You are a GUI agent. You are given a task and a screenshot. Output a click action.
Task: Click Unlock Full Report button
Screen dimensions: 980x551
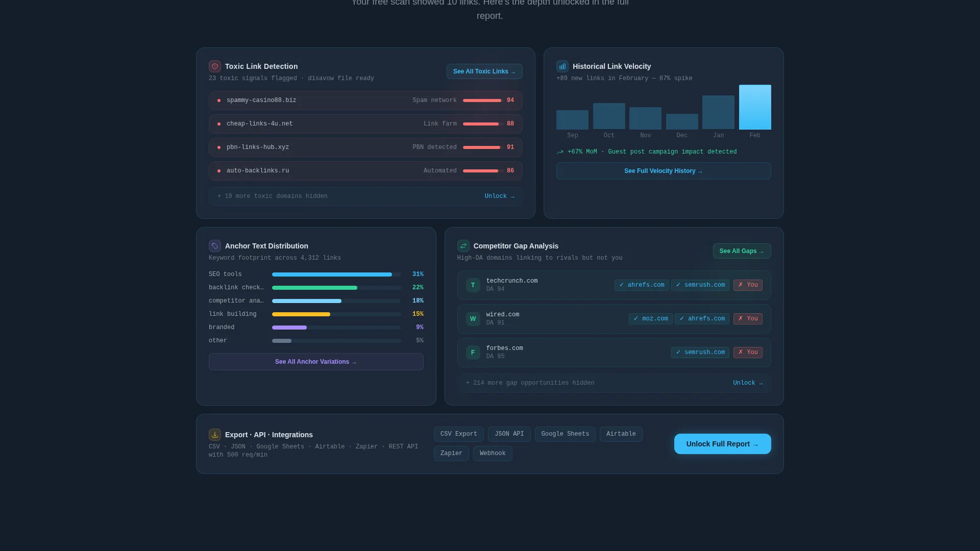point(723,444)
